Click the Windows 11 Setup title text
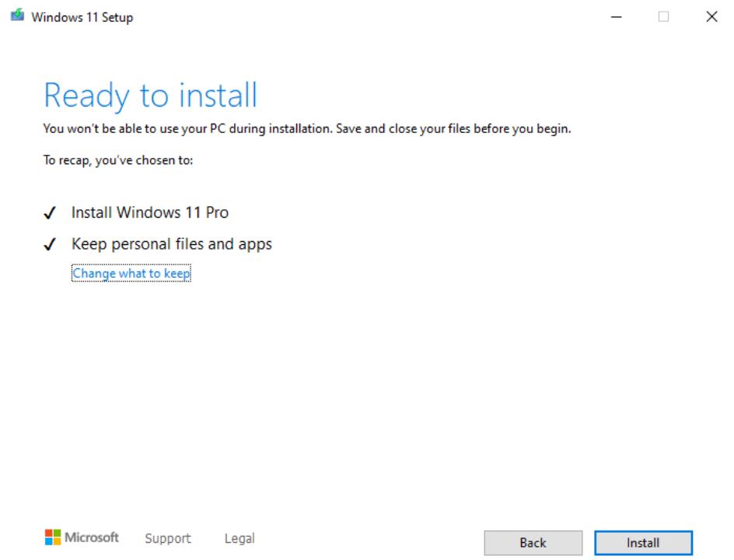 82,17
